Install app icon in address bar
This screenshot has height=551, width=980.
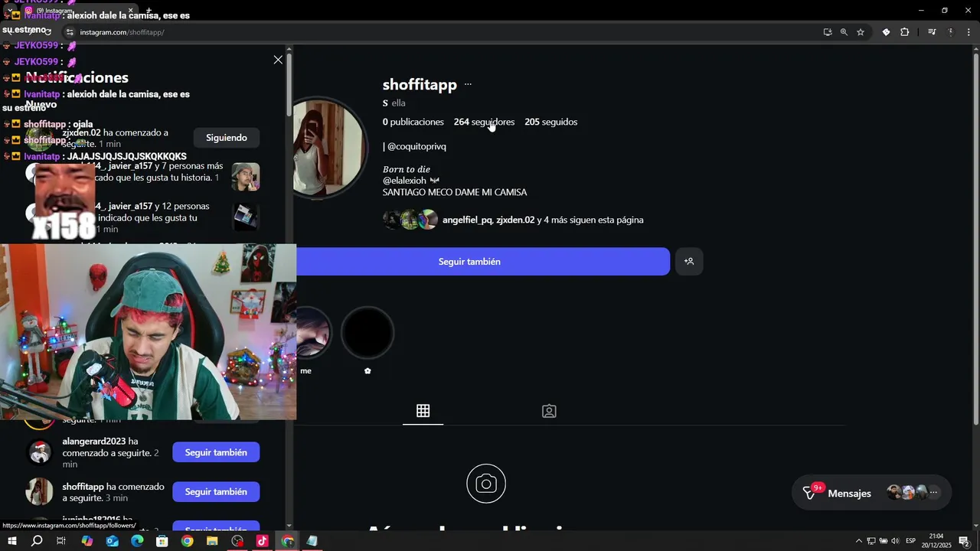[828, 32]
